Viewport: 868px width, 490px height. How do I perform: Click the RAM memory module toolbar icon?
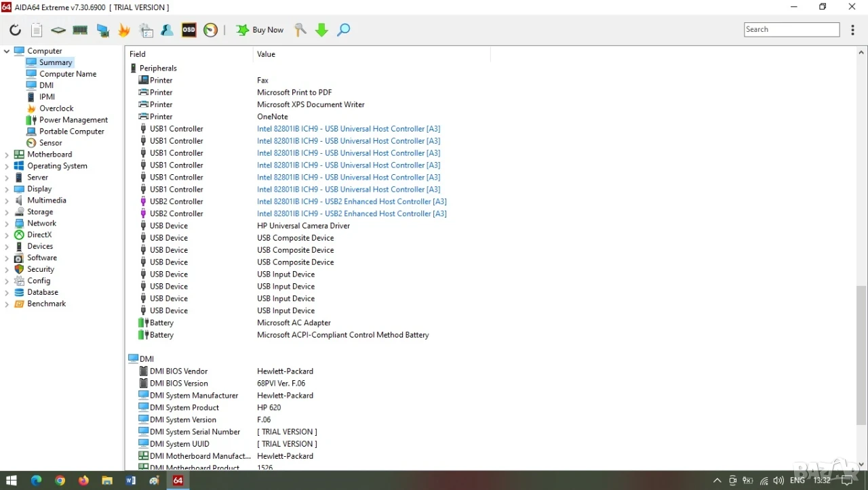click(x=80, y=30)
